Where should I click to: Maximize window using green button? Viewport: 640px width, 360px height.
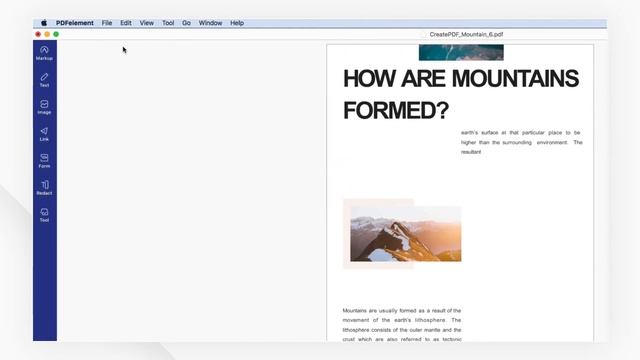pos(56,34)
